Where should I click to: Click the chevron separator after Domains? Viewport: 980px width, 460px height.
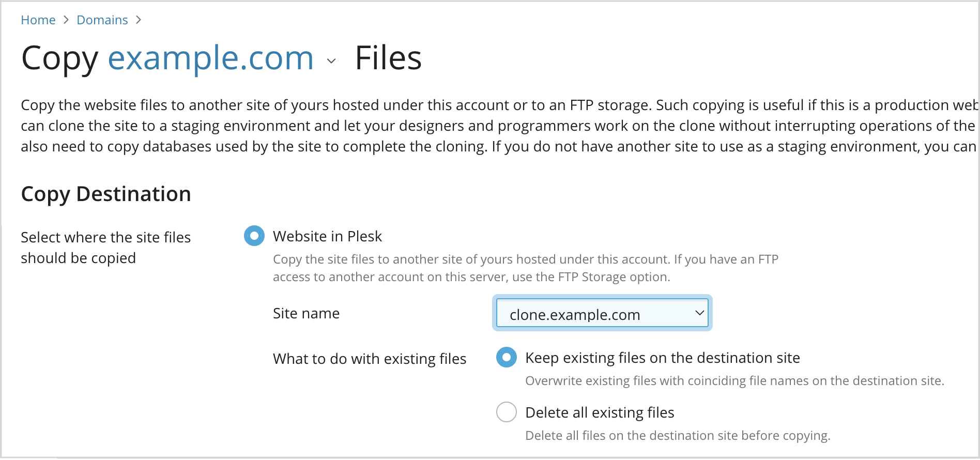pos(139,20)
